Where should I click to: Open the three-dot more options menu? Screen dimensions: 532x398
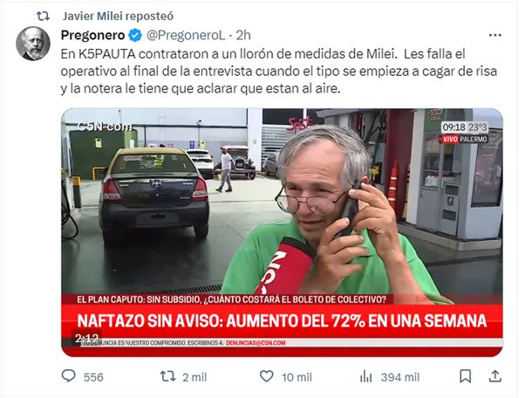click(x=495, y=35)
